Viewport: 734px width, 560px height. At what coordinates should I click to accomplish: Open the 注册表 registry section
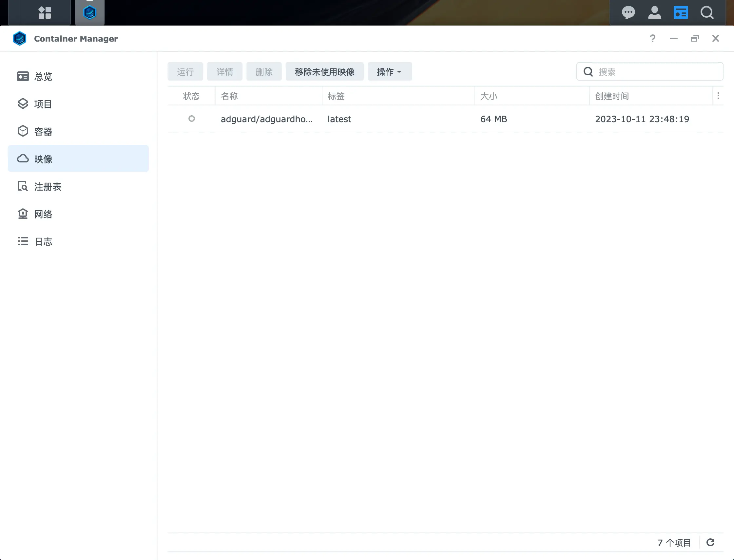pyautogui.click(x=78, y=186)
